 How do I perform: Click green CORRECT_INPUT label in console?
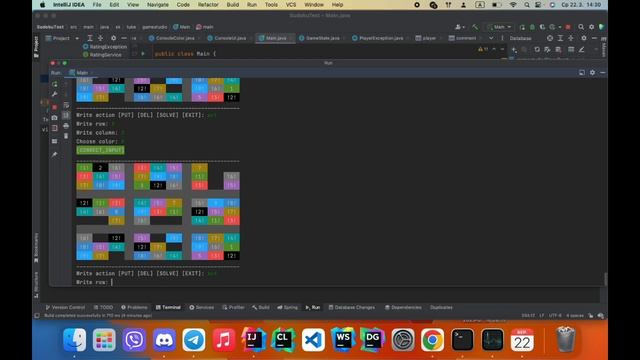coord(100,150)
